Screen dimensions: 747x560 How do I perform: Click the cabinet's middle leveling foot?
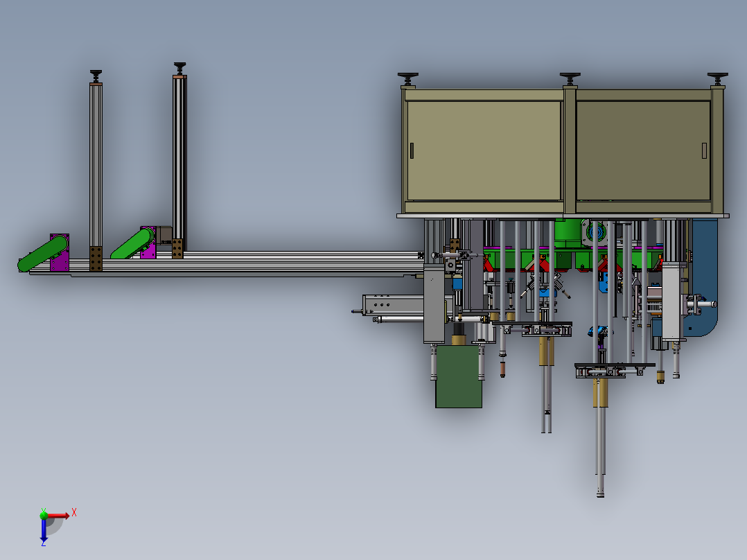pos(570,79)
